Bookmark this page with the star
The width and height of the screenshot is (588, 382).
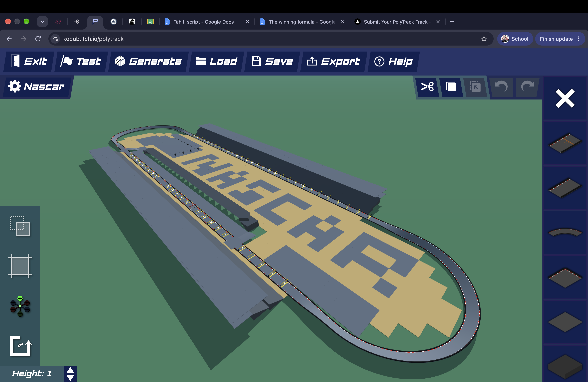(x=484, y=39)
